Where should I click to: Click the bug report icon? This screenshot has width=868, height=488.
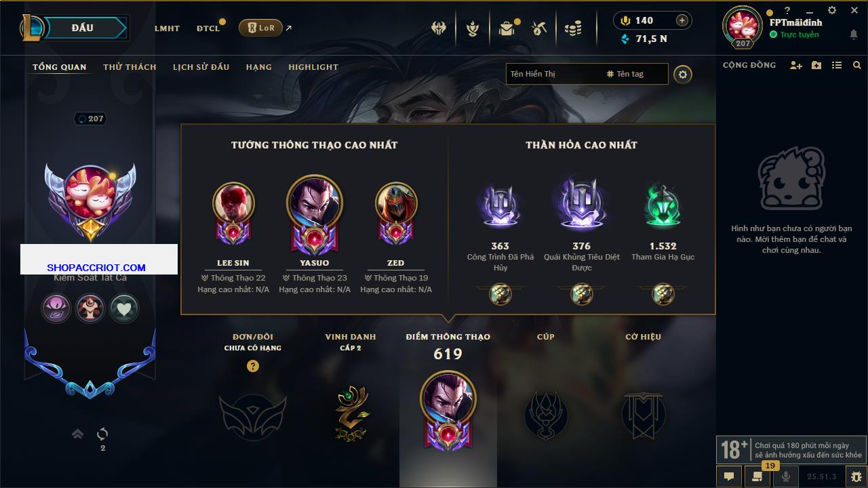coord(856,476)
